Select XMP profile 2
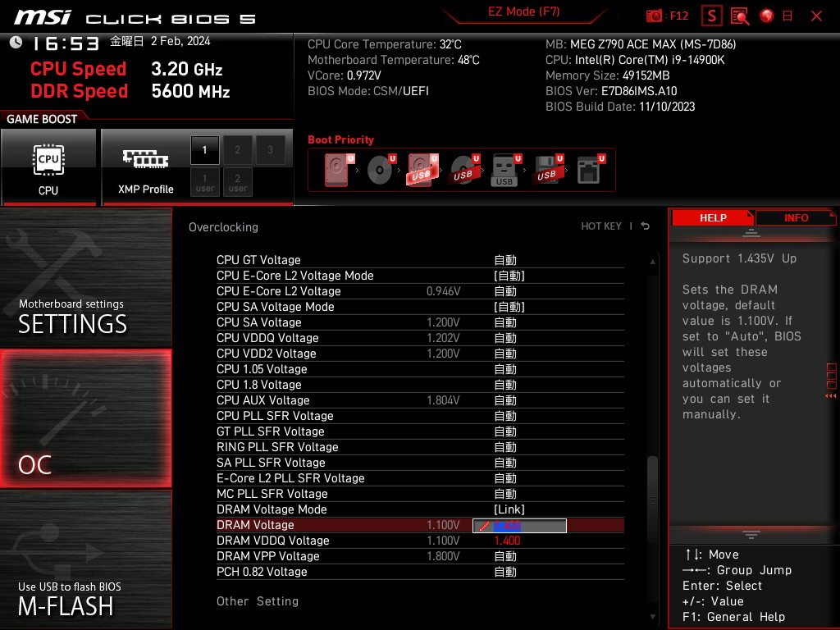 (x=237, y=150)
